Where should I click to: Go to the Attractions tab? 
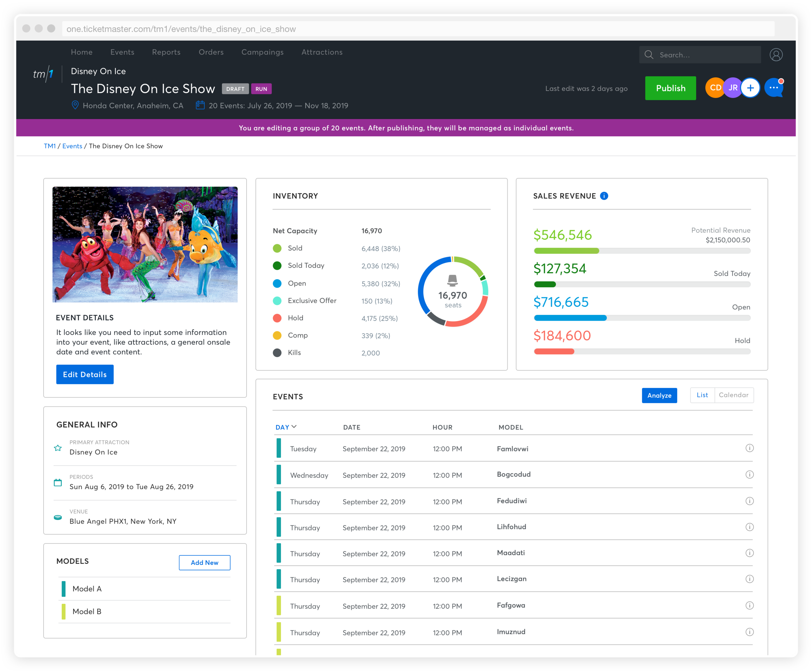tap(322, 52)
